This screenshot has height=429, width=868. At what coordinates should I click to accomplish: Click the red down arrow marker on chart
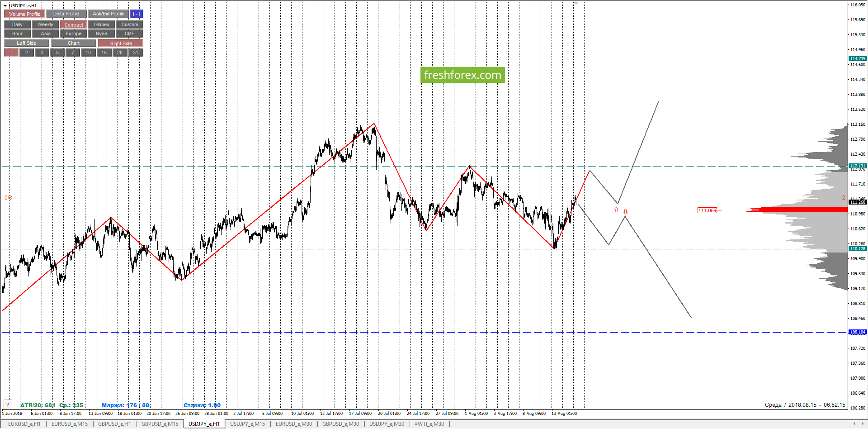pyautogui.click(x=625, y=212)
